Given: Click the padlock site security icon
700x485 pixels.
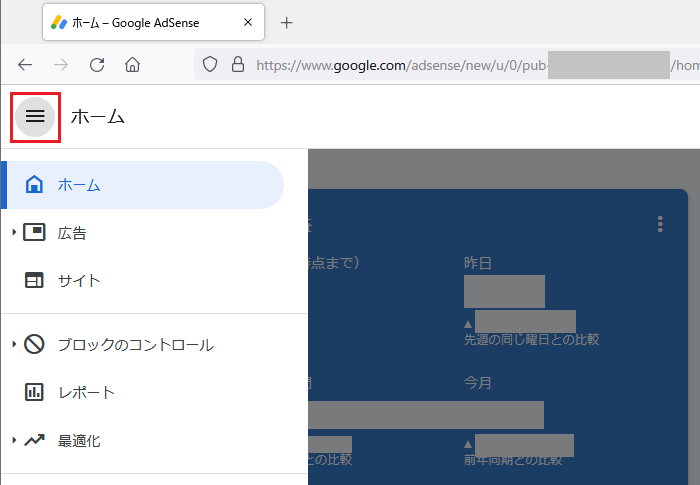Looking at the screenshot, I should (x=237, y=65).
